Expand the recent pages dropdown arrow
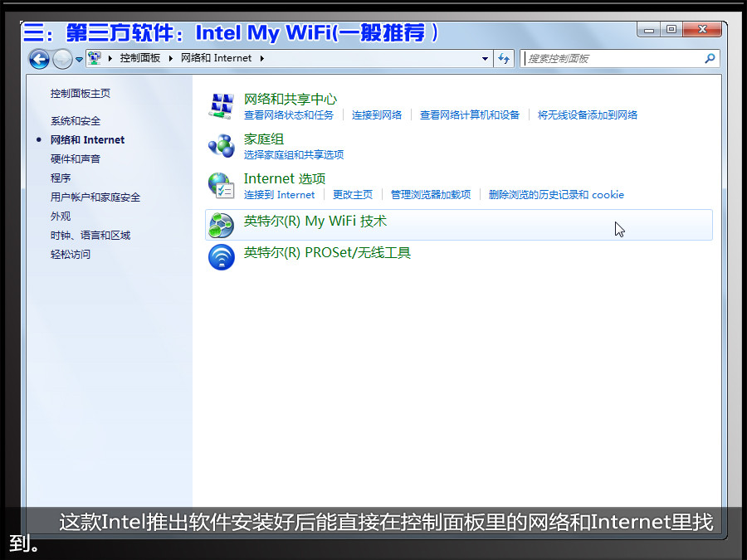 80,60
